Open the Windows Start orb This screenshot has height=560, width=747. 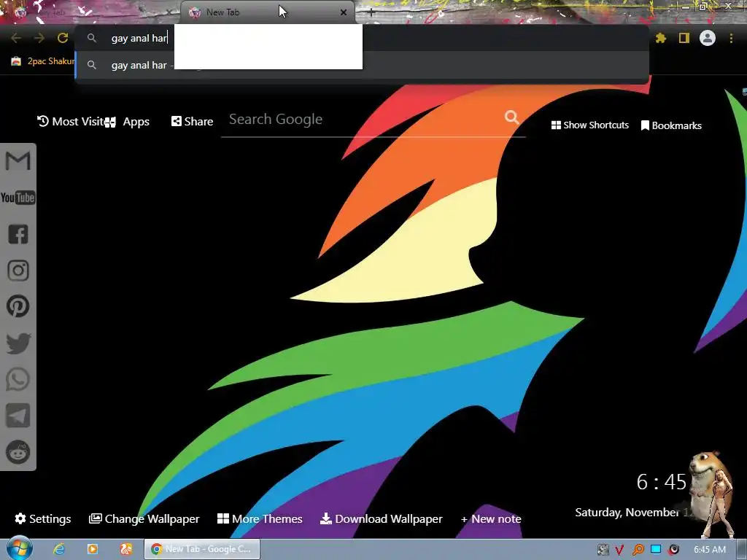pos(19,548)
